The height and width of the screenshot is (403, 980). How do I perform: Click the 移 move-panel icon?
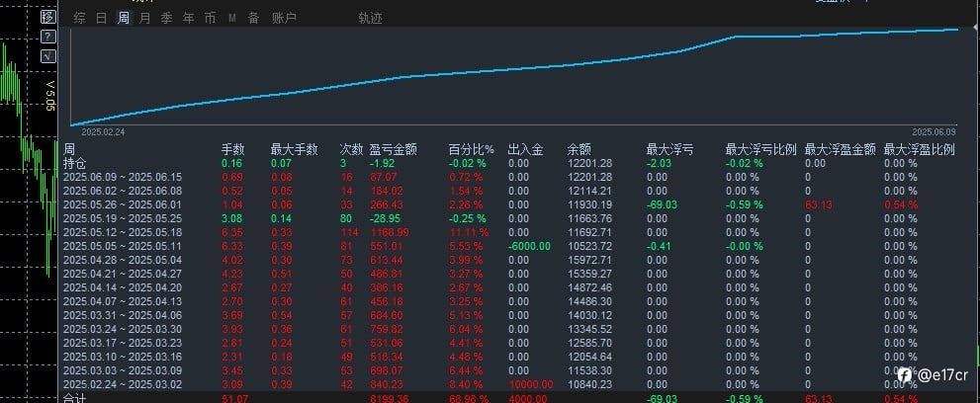click(x=48, y=17)
